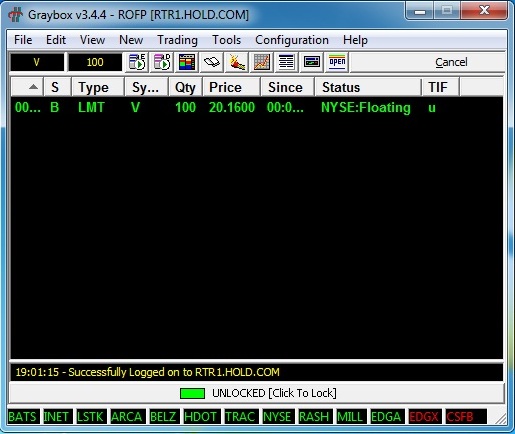515x434 pixels.
Task: Click the green lock indicator swatch
Action: [x=192, y=393]
